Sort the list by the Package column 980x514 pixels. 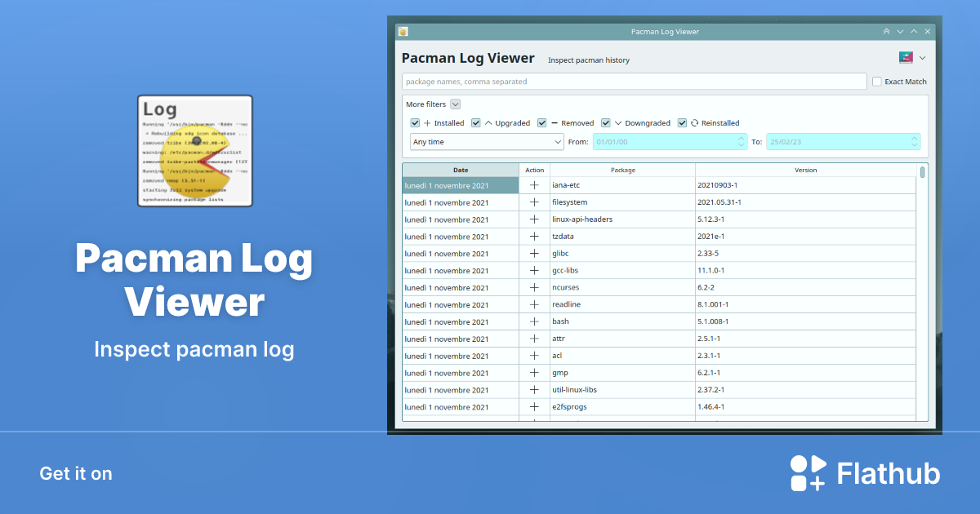click(x=623, y=170)
